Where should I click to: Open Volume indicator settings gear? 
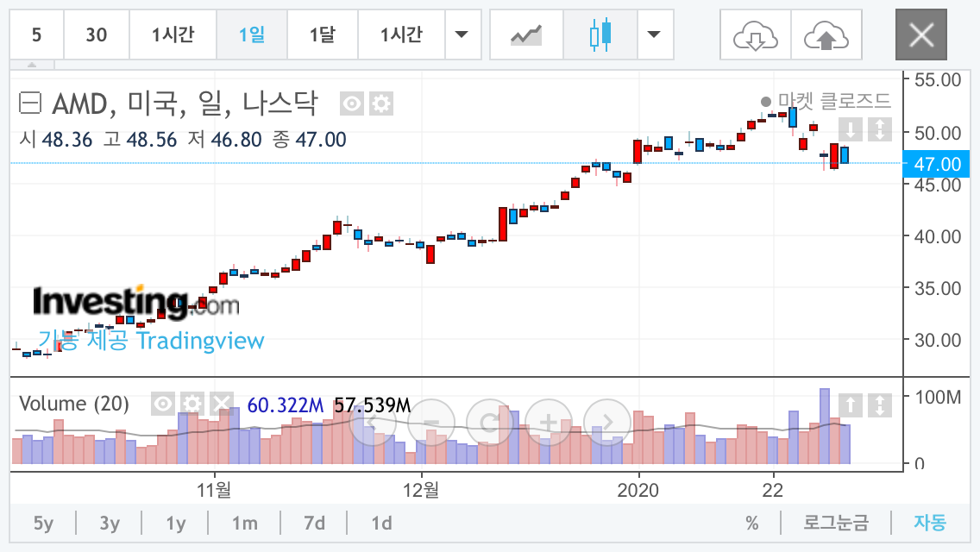192,404
